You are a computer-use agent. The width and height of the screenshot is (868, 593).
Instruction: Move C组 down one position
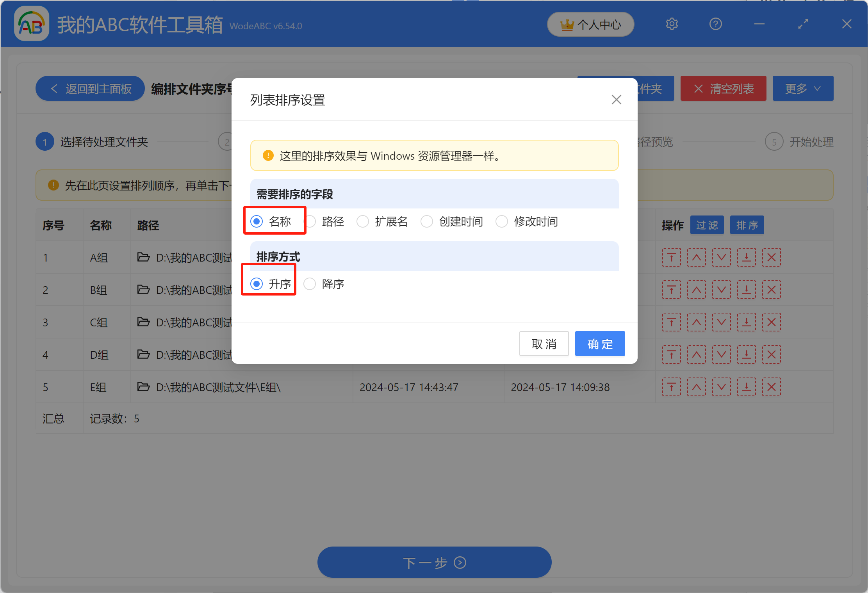point(721,322)
